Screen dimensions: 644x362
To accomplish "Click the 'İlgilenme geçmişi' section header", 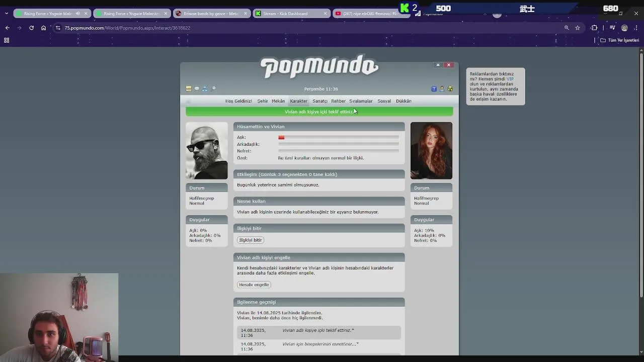I will 319,302.
